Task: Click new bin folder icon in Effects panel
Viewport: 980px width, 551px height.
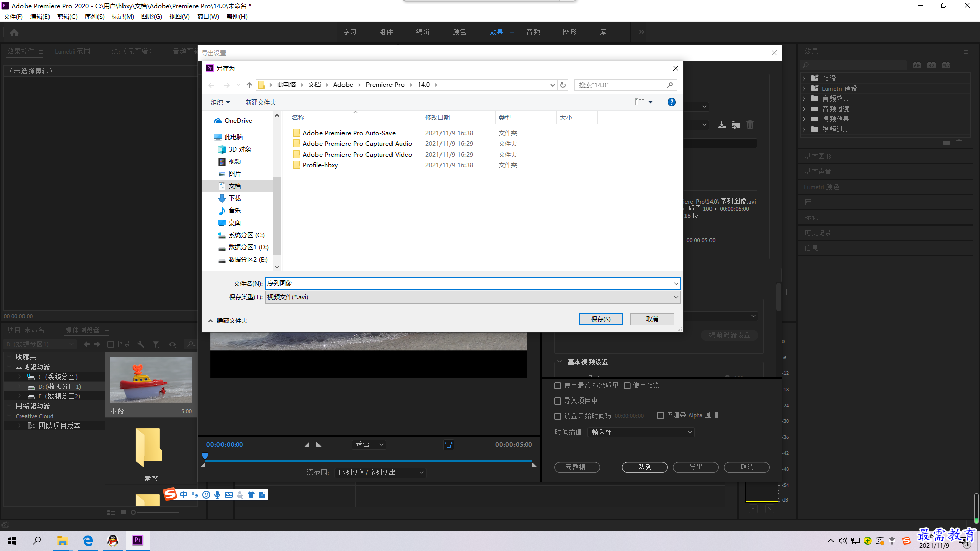Action: click(946, 143)
